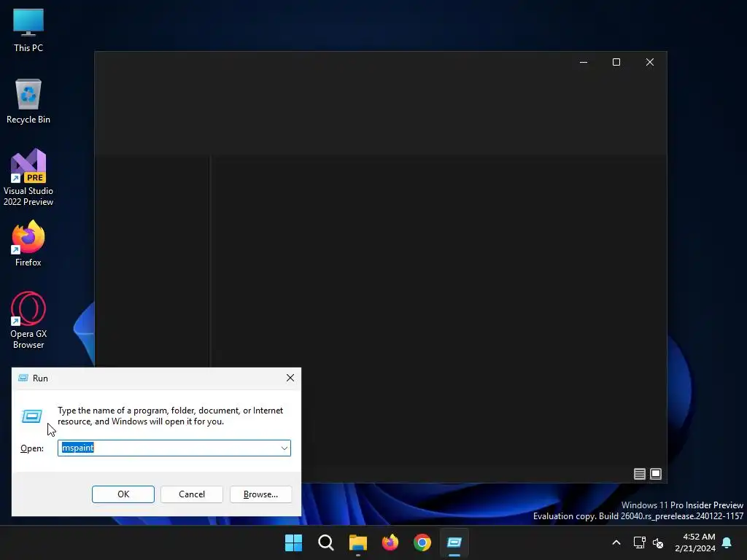Screen dimensions: 747x560
Task: Open the clock showing 4:52 AM
Action: (695, 542)
